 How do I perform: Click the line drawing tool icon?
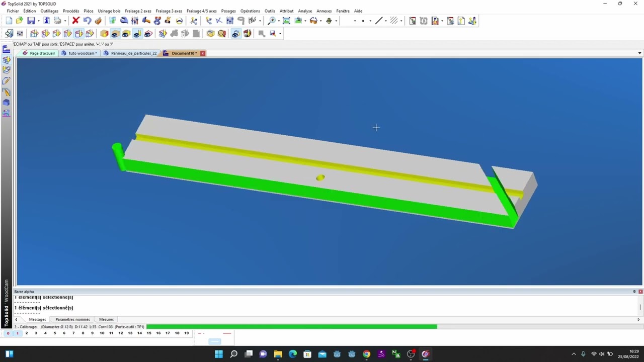379,21
